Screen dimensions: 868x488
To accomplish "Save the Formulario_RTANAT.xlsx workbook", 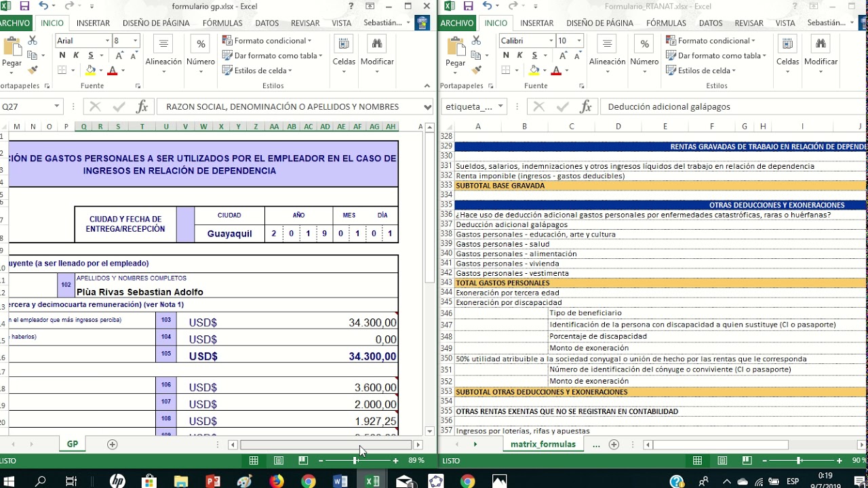I will (469, 6).
